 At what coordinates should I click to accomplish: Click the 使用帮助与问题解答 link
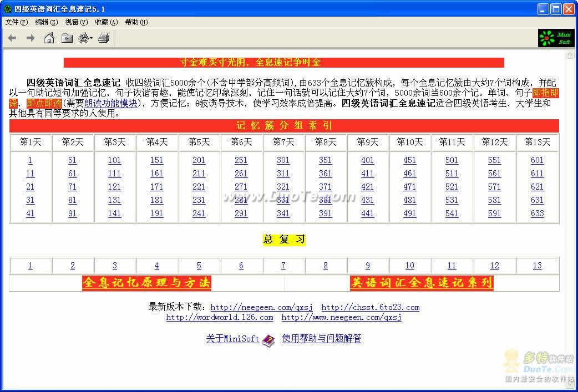pos(321,339)
